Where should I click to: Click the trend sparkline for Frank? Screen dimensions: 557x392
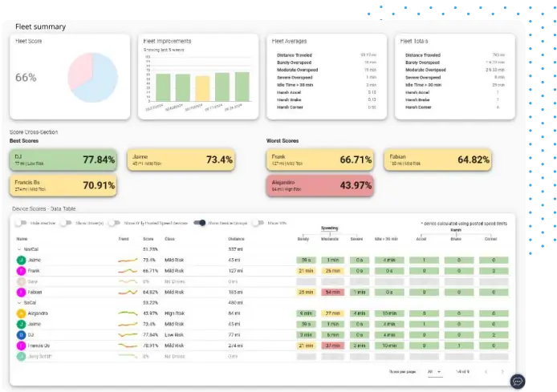(x=128, y=271)
